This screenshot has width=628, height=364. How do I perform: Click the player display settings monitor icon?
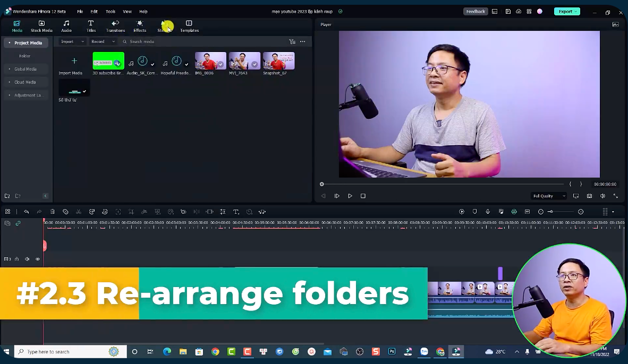pos(576,196)
